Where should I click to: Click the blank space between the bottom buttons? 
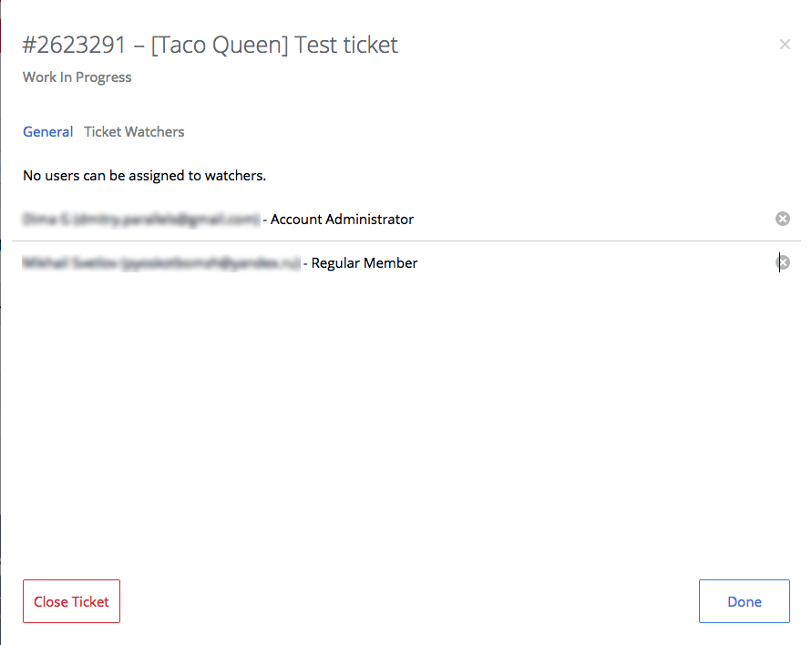pos(410,601)
